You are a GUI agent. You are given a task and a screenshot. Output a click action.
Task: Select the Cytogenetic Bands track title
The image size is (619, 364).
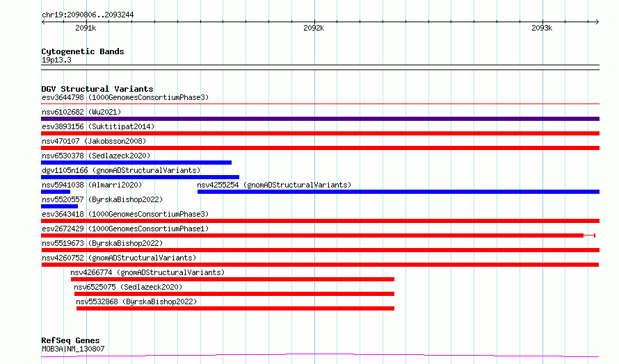83,51
